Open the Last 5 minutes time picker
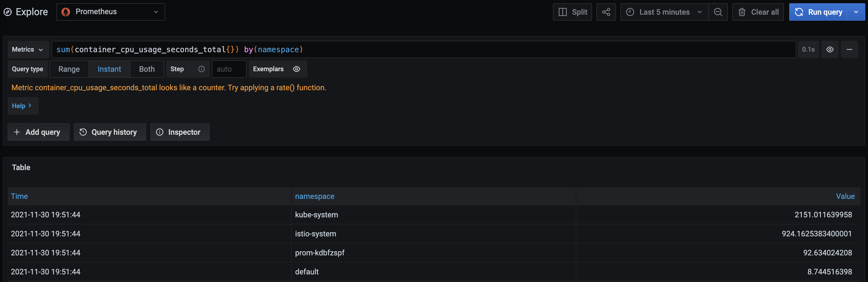 664,12
